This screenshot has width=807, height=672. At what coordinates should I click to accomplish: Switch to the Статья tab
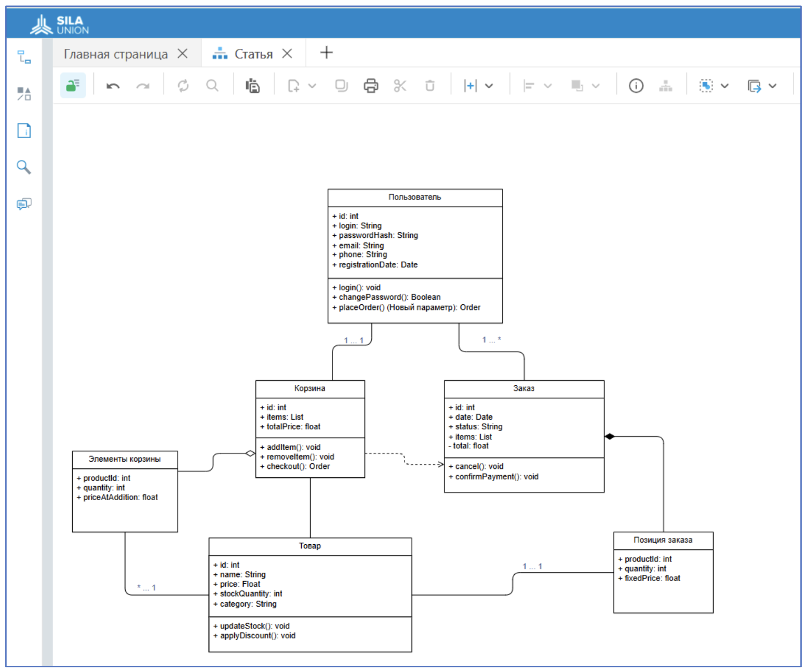(x=253, y=54)
